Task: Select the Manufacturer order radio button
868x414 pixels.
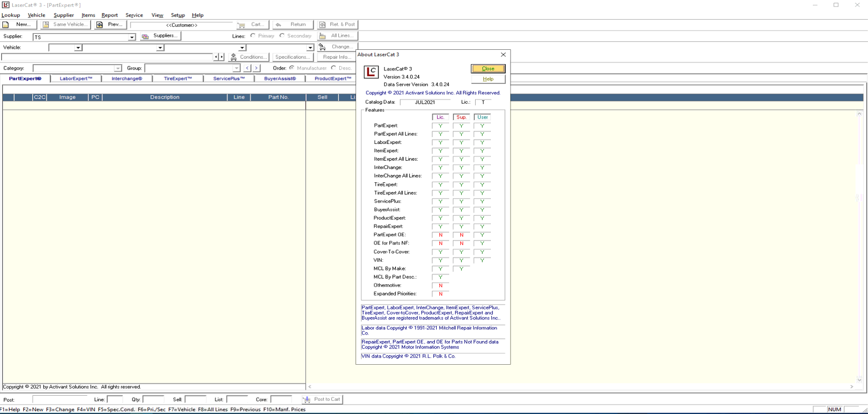Action: coord(292,68)
